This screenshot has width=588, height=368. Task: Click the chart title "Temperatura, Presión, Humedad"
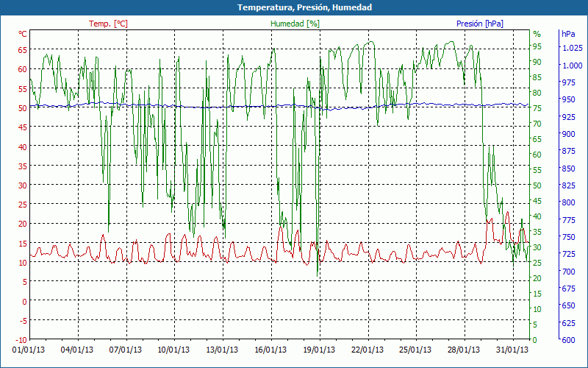pos(304,7)
